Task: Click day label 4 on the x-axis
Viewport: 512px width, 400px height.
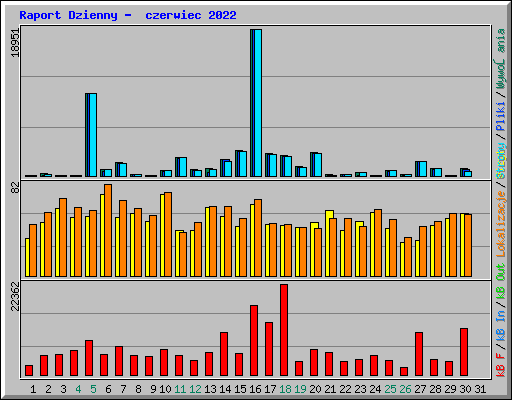Action: click(78, 389)
